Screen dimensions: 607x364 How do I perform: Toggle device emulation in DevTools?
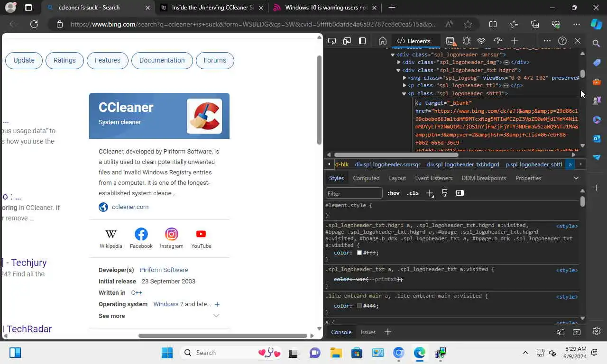click(x=347, y=41)
